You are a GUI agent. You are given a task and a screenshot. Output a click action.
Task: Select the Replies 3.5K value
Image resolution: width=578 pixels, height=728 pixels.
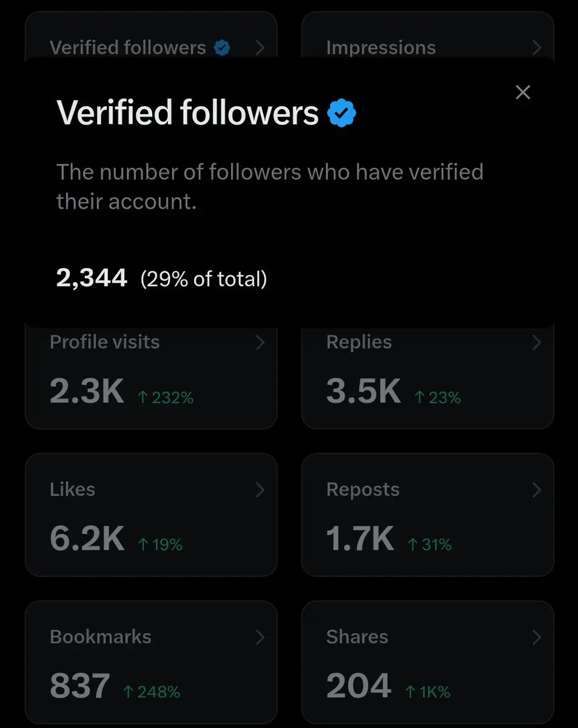pyautogui.click(x=363, y=392)
